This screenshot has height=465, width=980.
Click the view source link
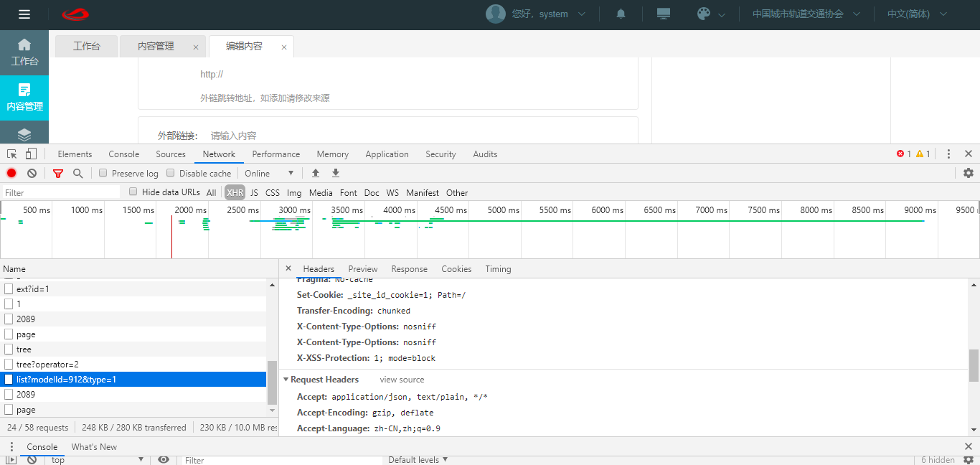[x=402, y=380]
